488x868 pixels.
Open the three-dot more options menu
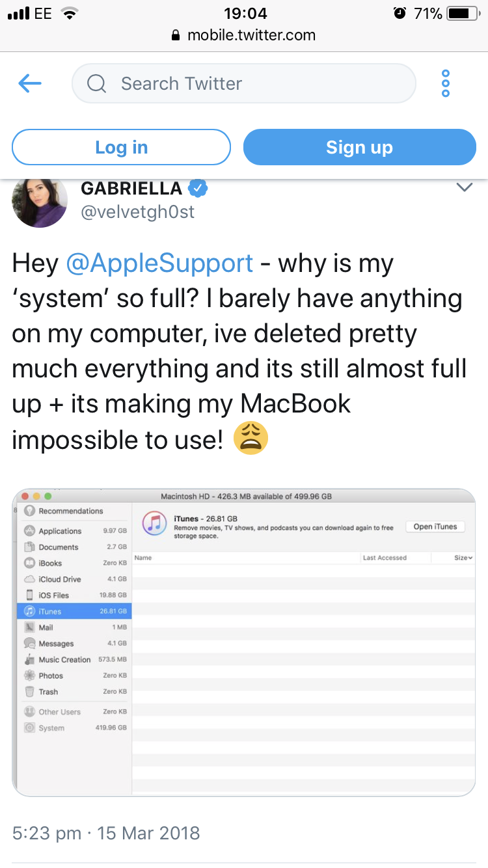click(446, 83)
